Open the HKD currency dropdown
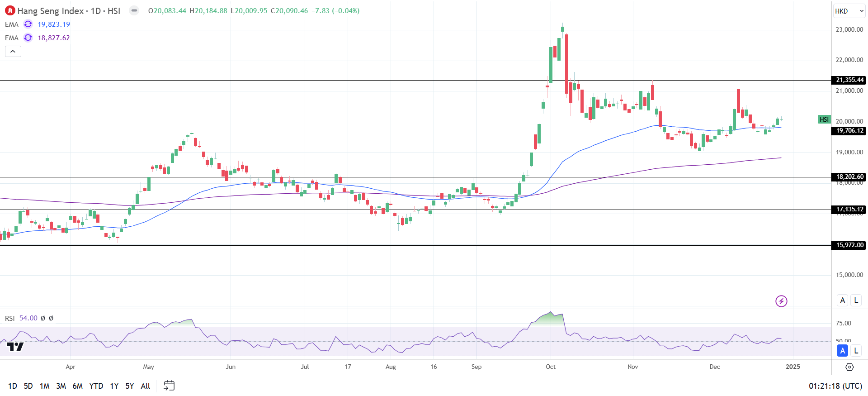The width and height of the screenshot is (868, 396). [849, 11]
